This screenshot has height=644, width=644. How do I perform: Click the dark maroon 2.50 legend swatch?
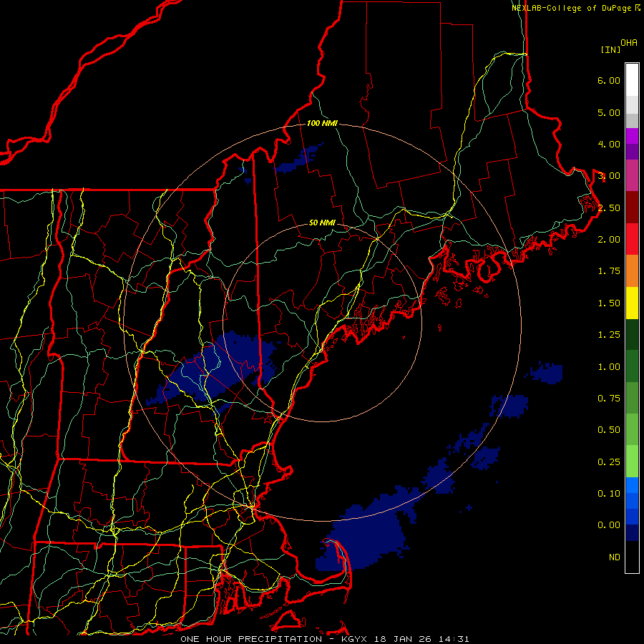click(632, 208)
